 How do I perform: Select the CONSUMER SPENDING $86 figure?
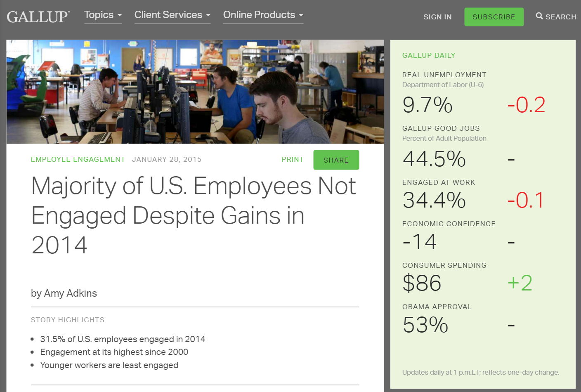(x=422, y=283)
